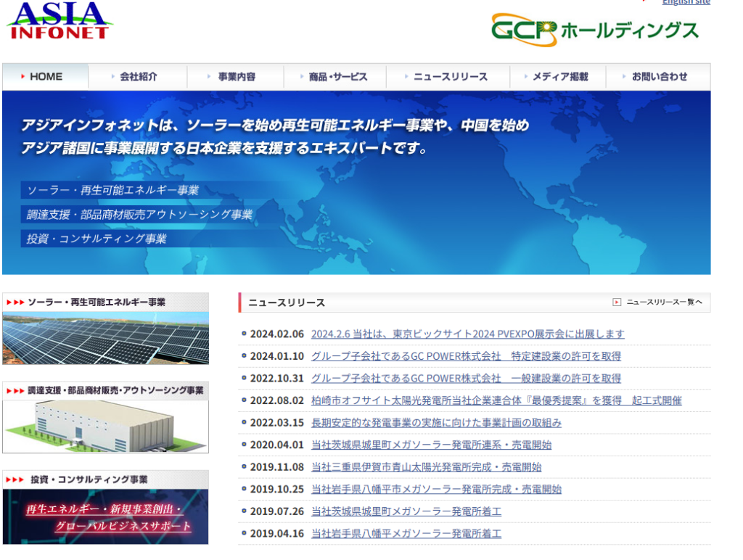Click banner link 調達支援・部品商材販売アウトソーシング事業
The height and width of the screenshot is (560, 743).
139,214
